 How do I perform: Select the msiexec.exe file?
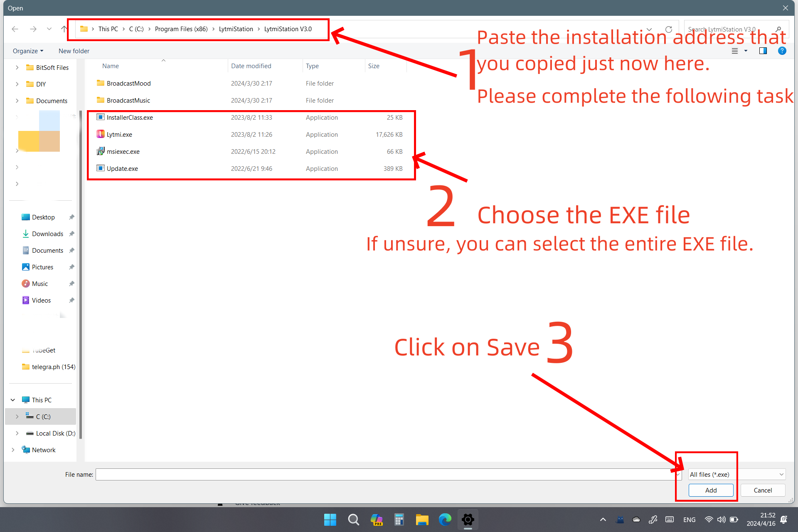tap(123, 151)
